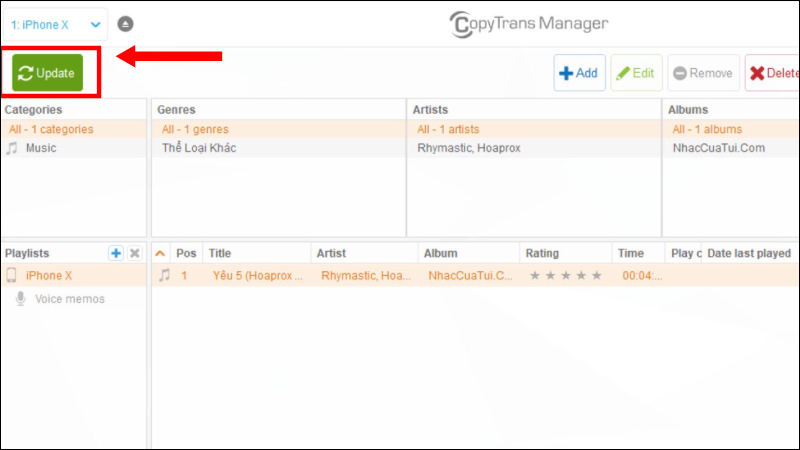800x450 pixels.
Task: Click the Add button
Action: pyautogui.click(x=579, y=73)
